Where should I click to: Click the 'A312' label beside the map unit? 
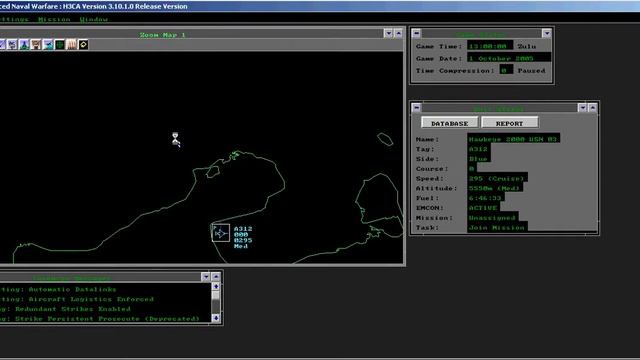243,229
